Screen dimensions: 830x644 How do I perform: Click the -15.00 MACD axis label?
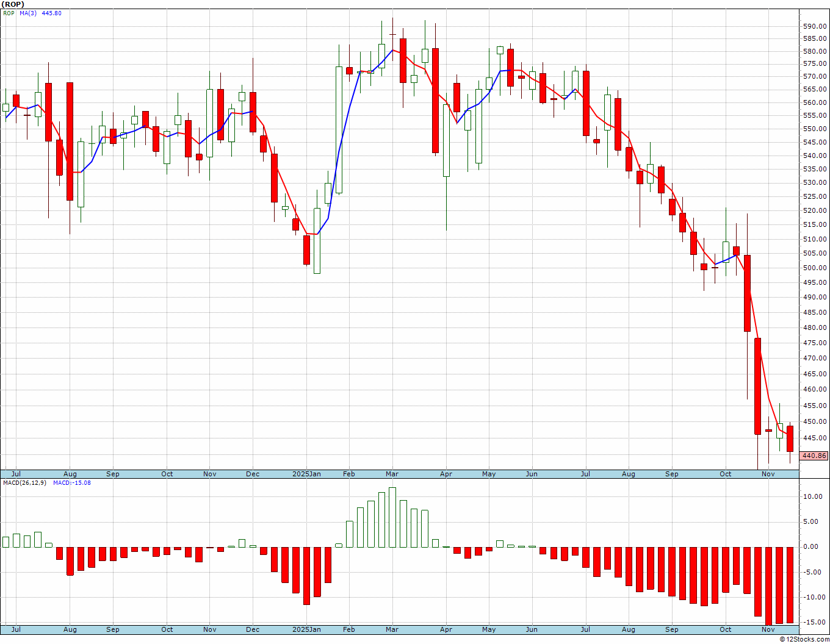814,622
